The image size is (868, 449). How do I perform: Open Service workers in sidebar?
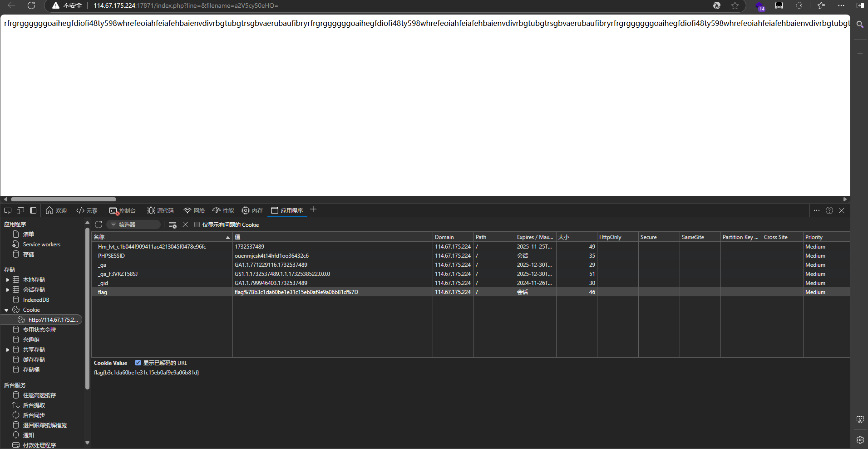(41, 244)
